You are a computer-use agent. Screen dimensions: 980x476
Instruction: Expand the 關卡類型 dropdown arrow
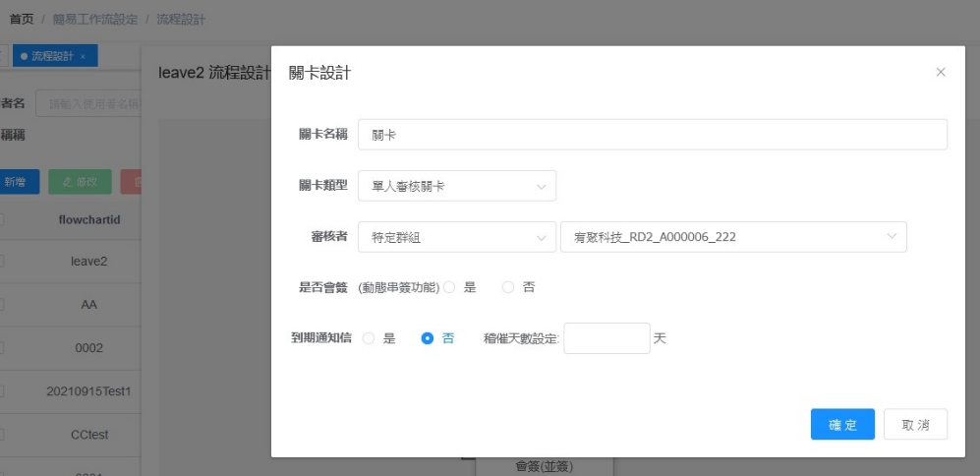(541, 186)
